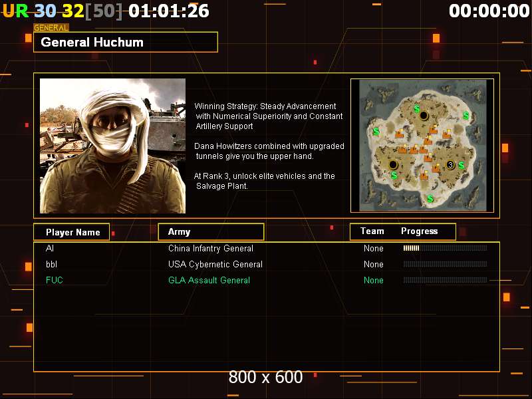This screenshot has height=399, width=532.
Task: Select player AI in the list
Action: point(50,248)
